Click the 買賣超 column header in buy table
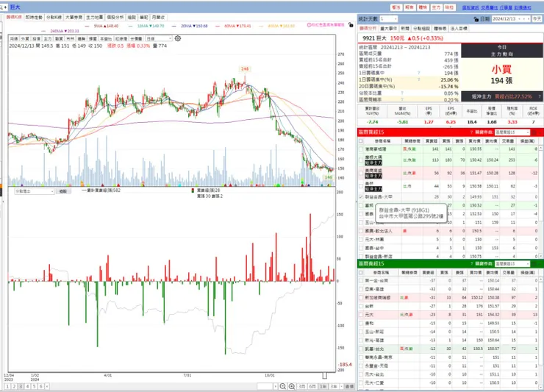The image size is (544, 392). 432,141
